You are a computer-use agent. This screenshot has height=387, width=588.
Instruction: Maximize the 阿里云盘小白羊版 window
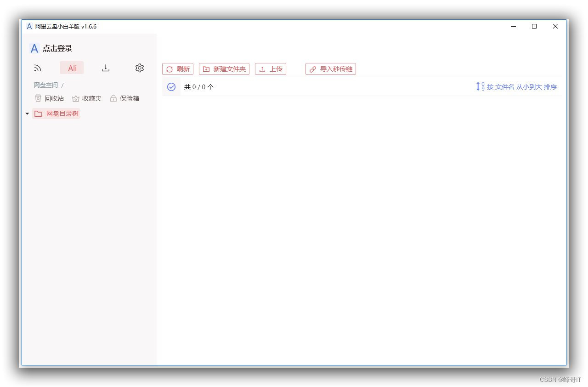534,26
